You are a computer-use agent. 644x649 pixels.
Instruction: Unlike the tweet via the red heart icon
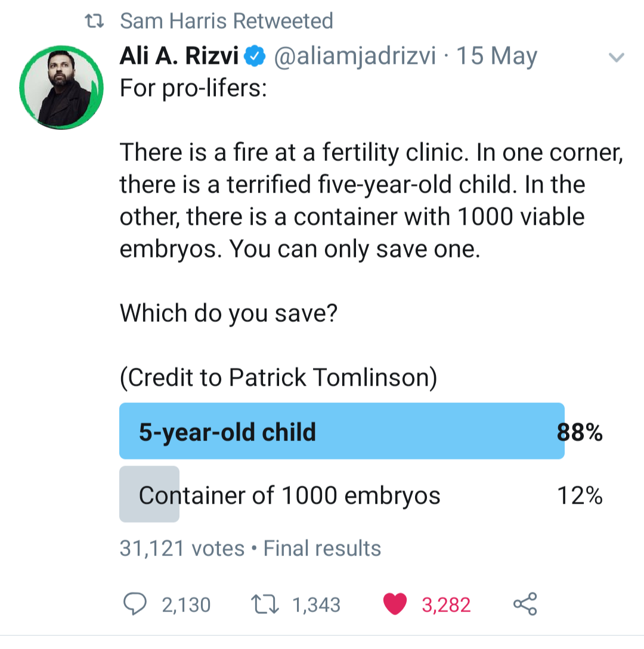click(394, 604)
